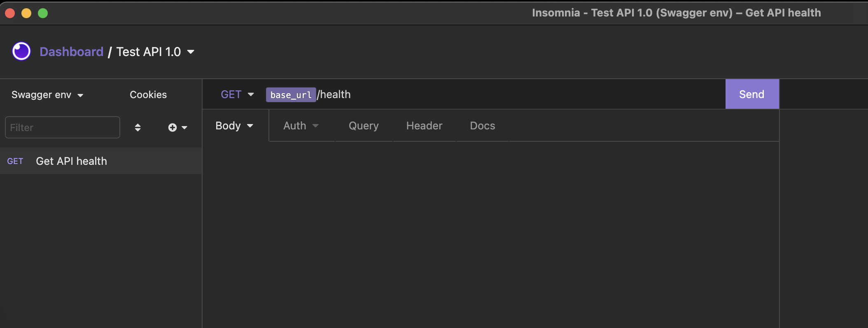868x328 pixels.
Task: Click the GET label next to Get API health
Action: (15, 161)
